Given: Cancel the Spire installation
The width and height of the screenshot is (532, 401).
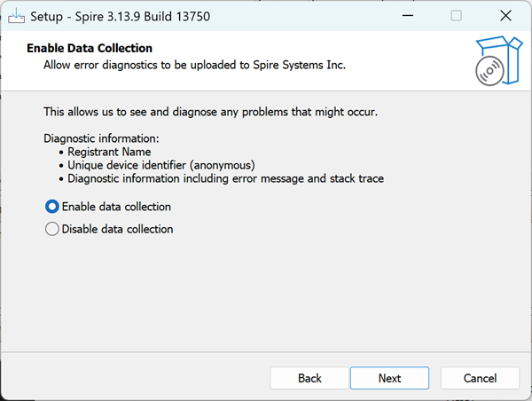Looking at the screenshot, I should [480, 378].
